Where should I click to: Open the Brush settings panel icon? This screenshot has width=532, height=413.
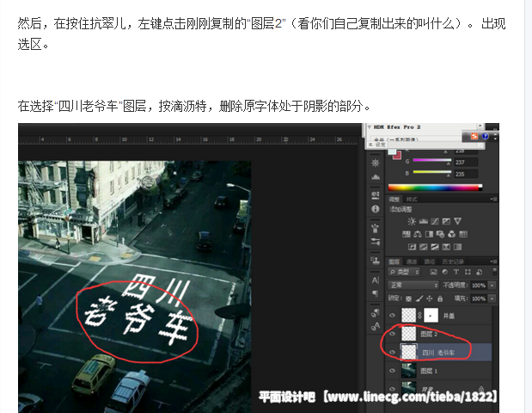tap(376, 242)
